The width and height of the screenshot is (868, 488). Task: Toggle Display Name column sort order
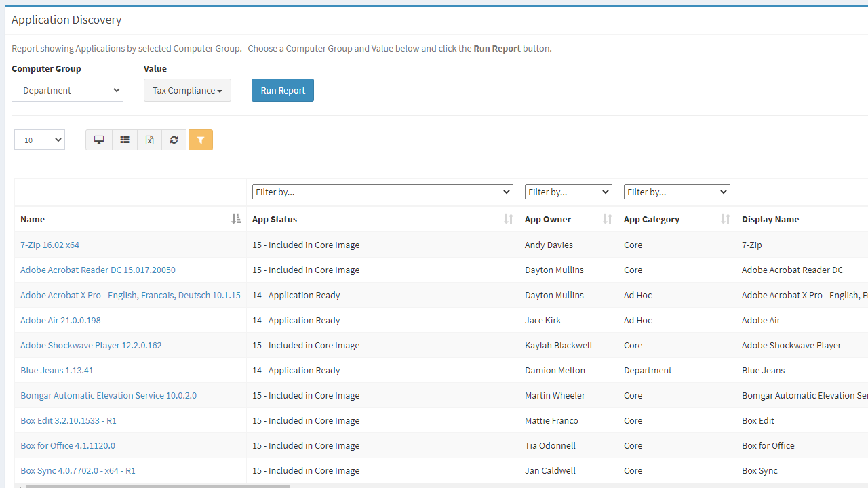tap(770, 219)
